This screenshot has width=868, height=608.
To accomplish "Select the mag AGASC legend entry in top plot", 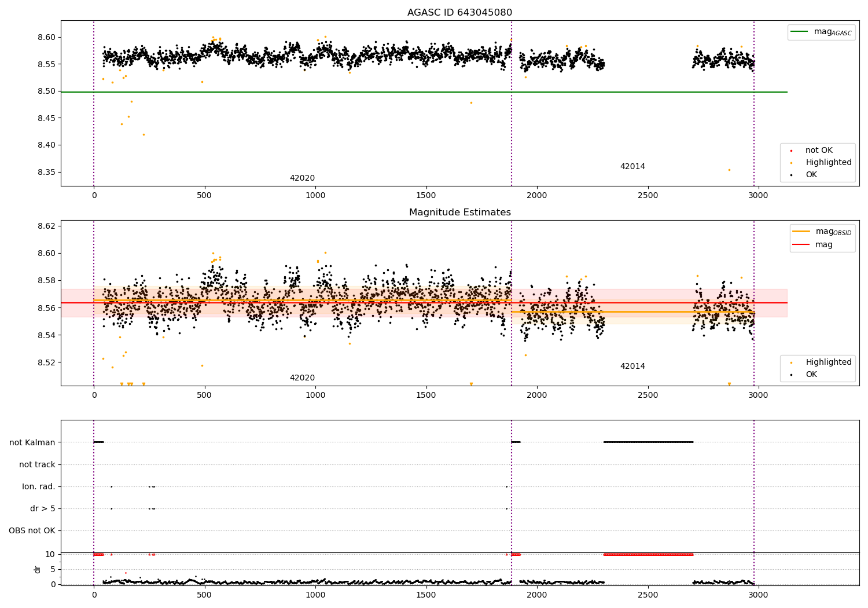I will coord(821,32).
